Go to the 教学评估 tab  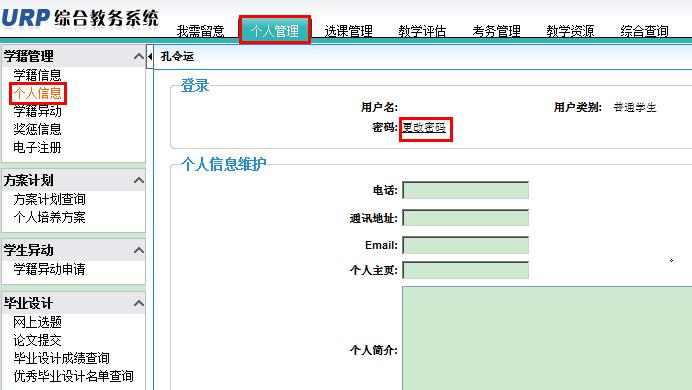point(422,31)
